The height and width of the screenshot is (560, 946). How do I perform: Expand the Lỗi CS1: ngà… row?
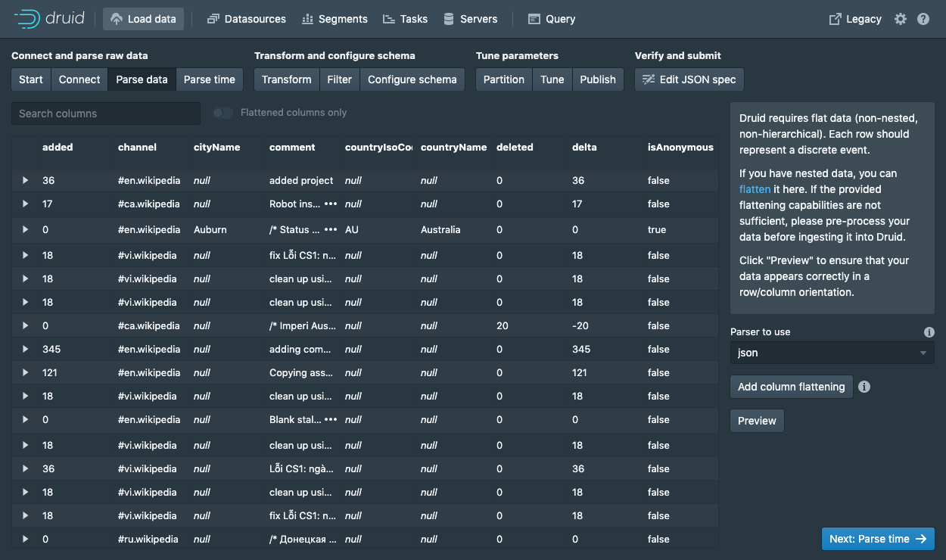25,469
